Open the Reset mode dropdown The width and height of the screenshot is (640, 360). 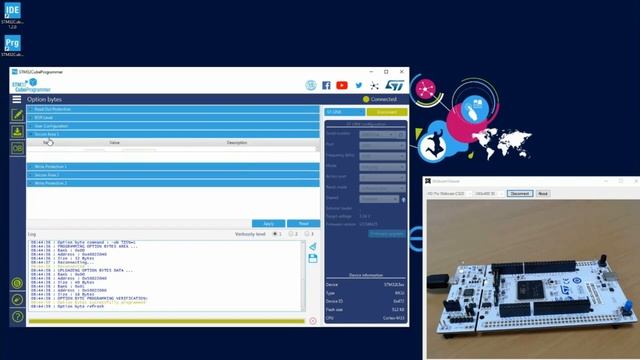382,188
